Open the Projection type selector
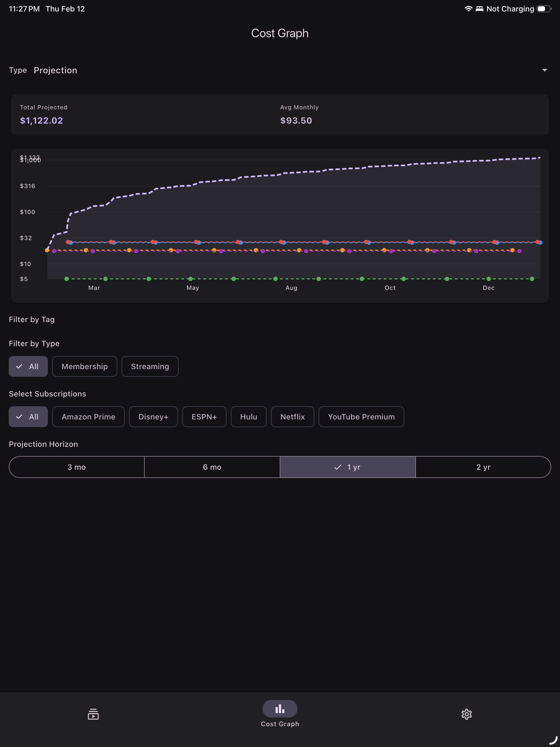Screen dimensions: 560x747 click(280, 70)
